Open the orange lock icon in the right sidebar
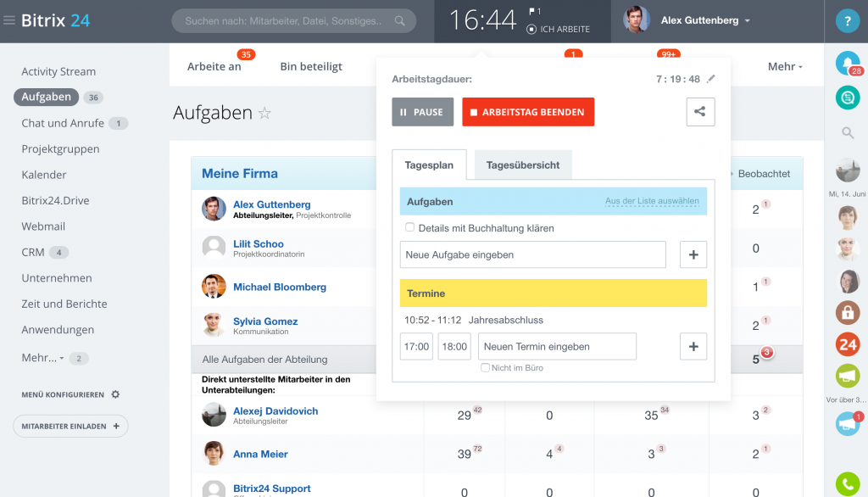 pyautogui.click(x=848, y=313)
